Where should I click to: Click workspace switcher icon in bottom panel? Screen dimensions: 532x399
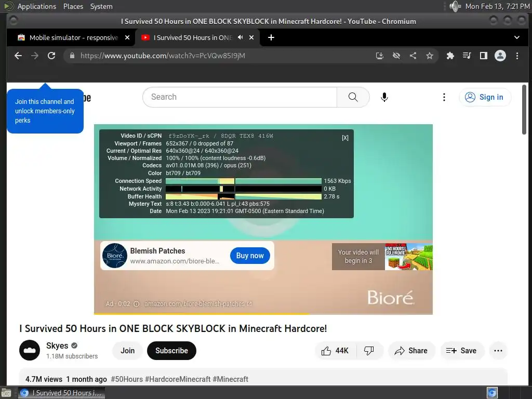tap(492, 393)
